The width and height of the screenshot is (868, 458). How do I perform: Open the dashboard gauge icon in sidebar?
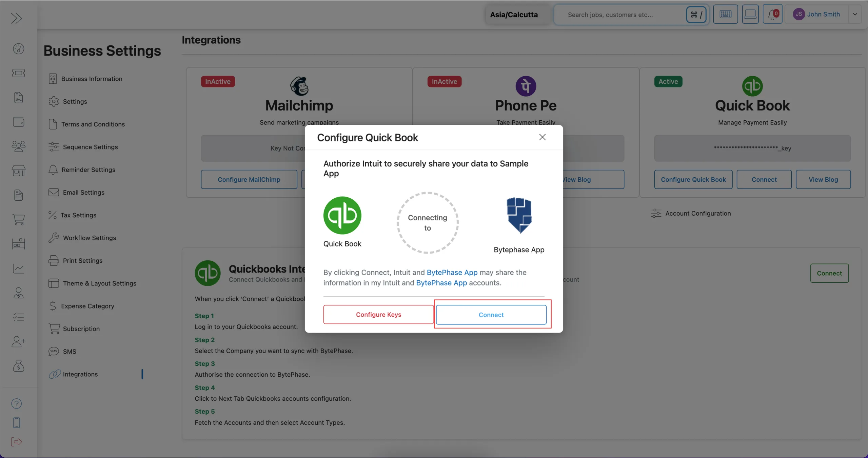tap(18, 49)
